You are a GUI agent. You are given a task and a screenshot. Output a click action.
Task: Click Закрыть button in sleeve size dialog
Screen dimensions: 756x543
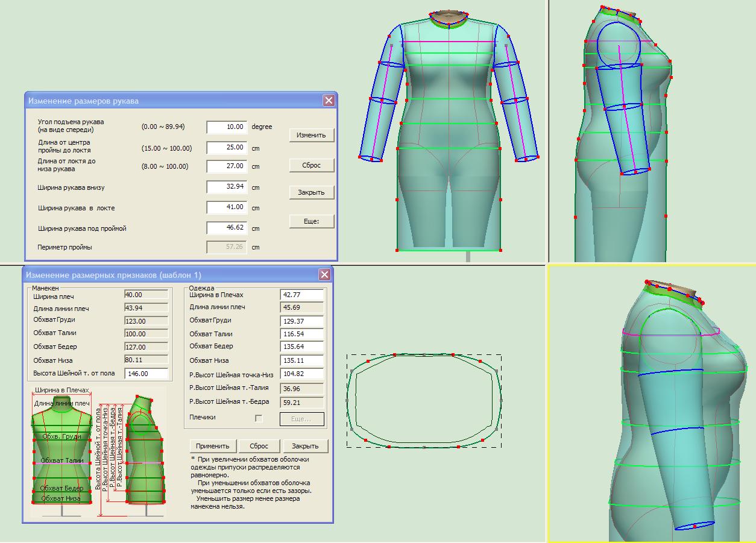click(x=311, y=193)
